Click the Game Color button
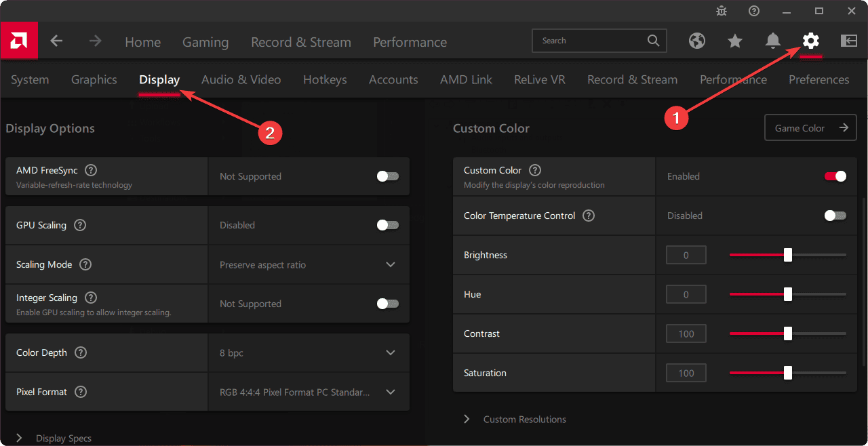 tap(810, 127)
